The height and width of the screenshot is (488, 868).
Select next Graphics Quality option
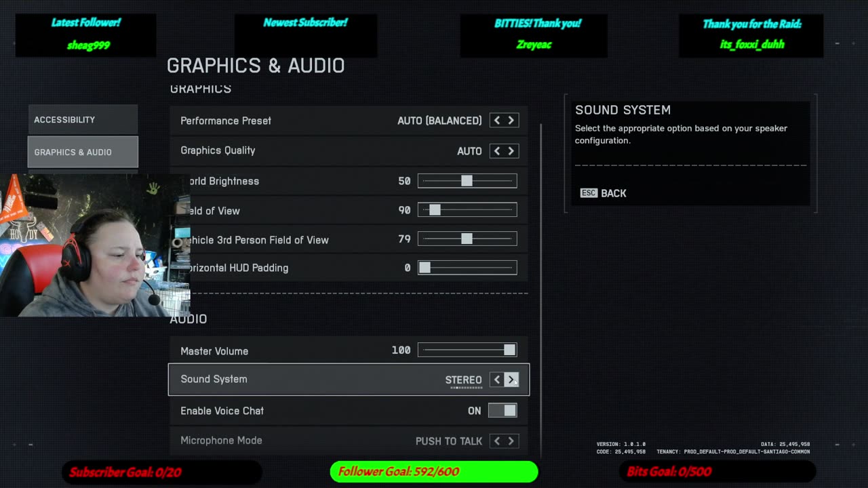coord(511,151)
